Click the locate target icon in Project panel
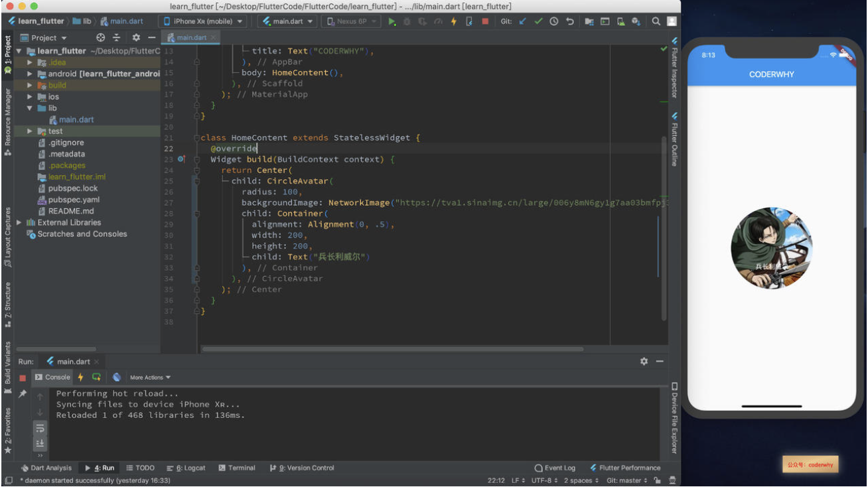This screenshot has height=487, width=868. click(101, 38)
